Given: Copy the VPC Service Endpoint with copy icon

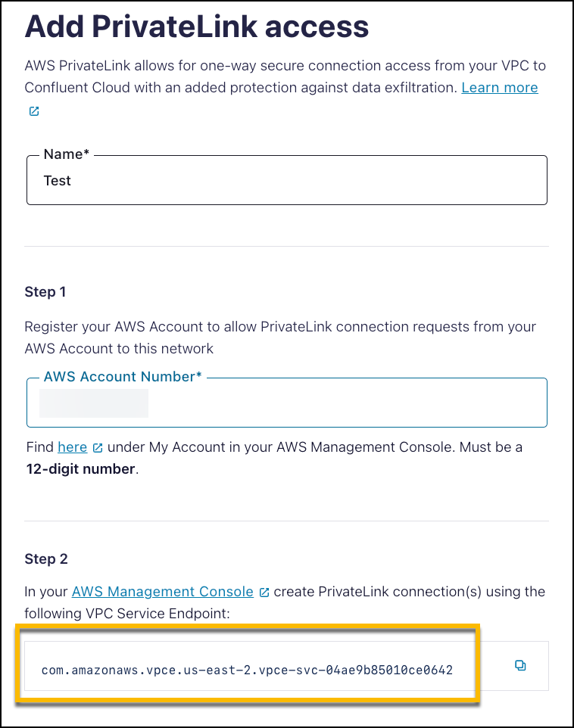Looking at the screenshot, I should 520,666.
